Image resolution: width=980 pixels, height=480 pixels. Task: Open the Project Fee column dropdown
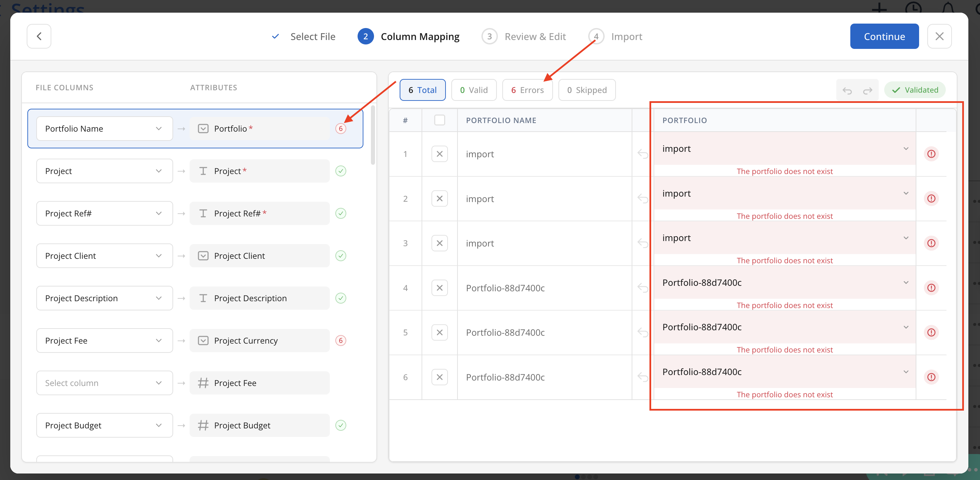pos(104,341)
